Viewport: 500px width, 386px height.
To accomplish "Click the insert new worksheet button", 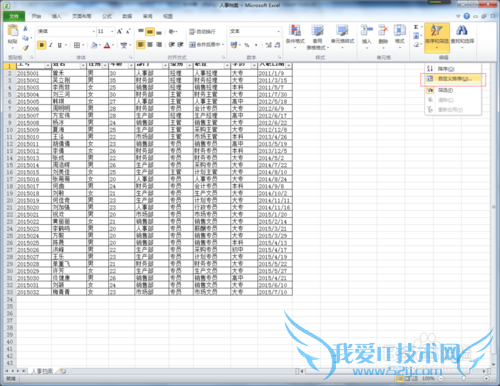I will 63,371.
